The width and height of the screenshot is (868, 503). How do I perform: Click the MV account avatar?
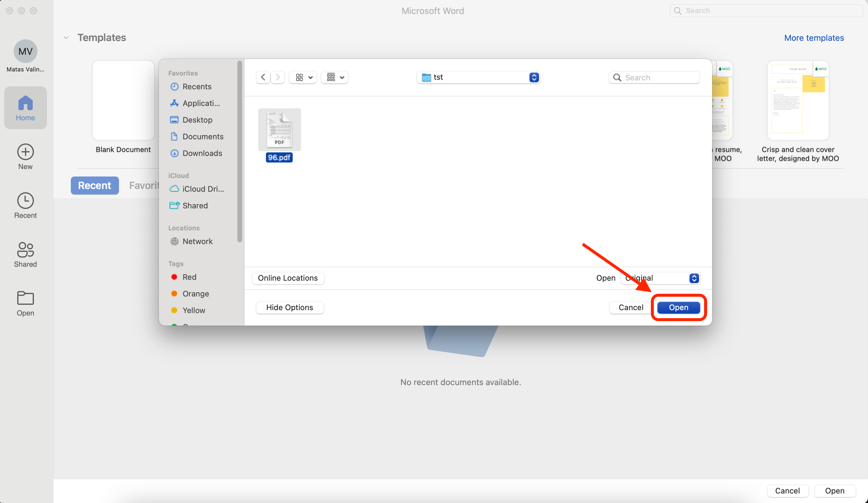[x=26, y=51]
